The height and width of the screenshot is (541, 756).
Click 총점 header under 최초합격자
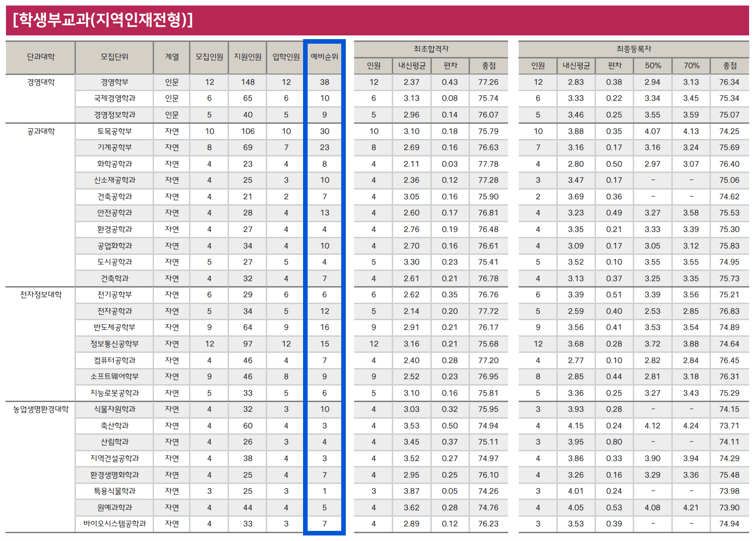pos(489,66)
